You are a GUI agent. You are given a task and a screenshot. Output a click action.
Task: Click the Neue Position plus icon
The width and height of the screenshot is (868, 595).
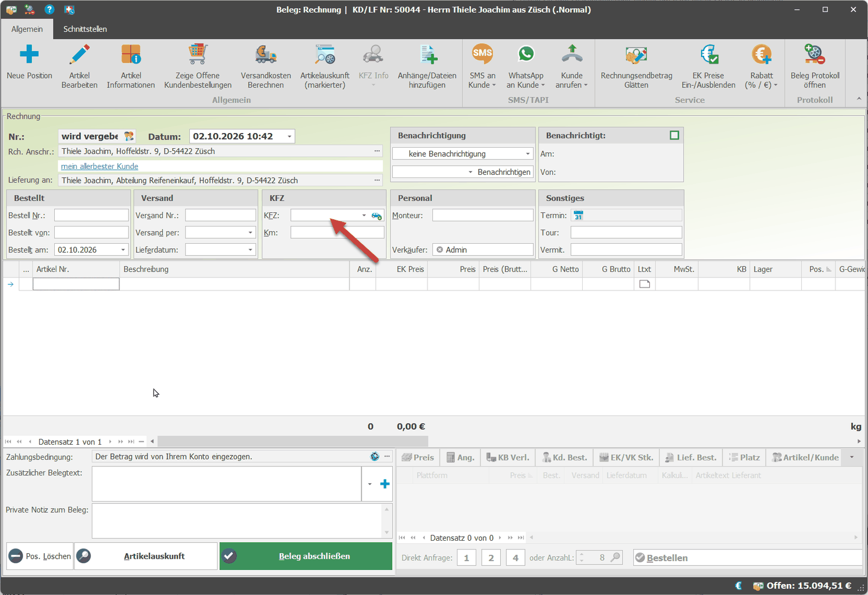29,54
